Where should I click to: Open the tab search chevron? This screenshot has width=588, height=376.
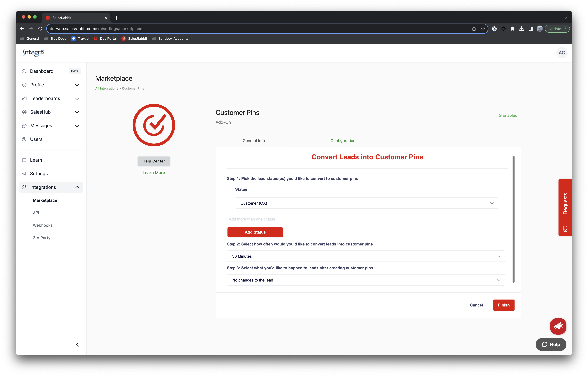click(x=566, y=18)
